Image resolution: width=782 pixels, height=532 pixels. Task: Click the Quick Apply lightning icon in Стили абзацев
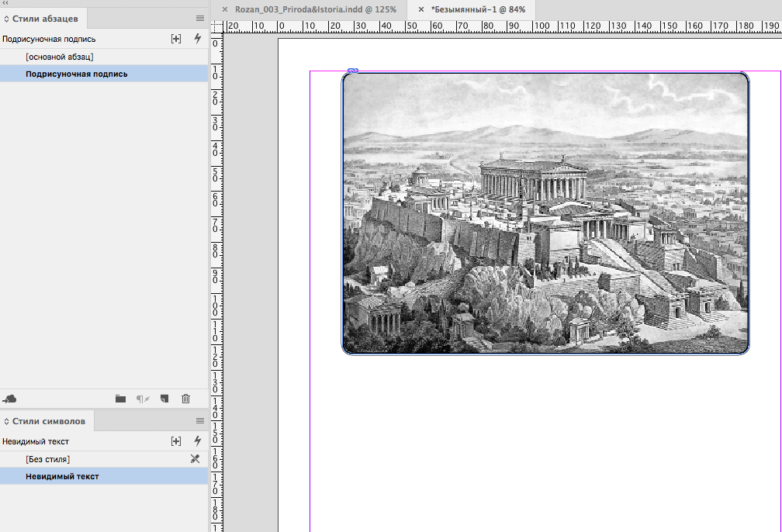click(x=197, y=39)
